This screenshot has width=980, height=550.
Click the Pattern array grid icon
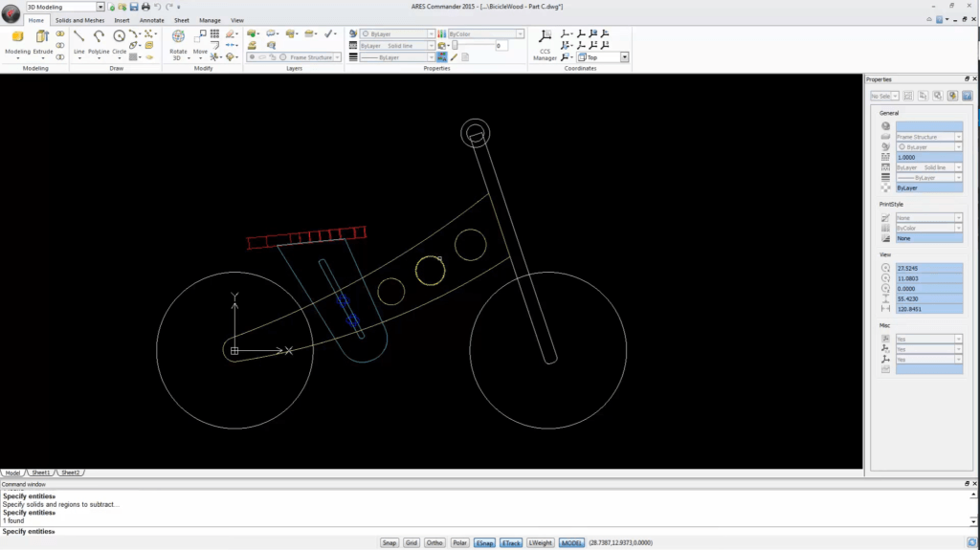click(x=215, y=33)
